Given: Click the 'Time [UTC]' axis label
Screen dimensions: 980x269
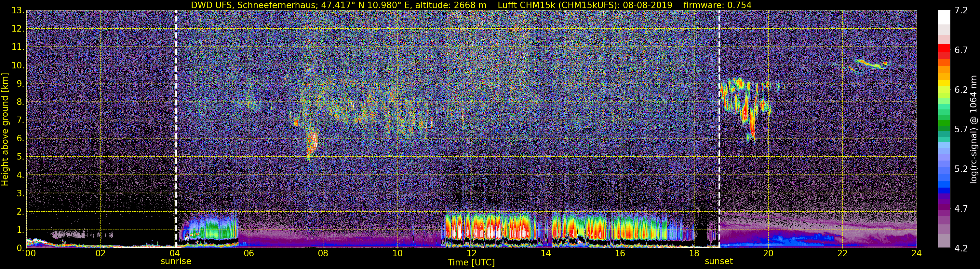Looking at the screenshot, I should pos(471,262).
